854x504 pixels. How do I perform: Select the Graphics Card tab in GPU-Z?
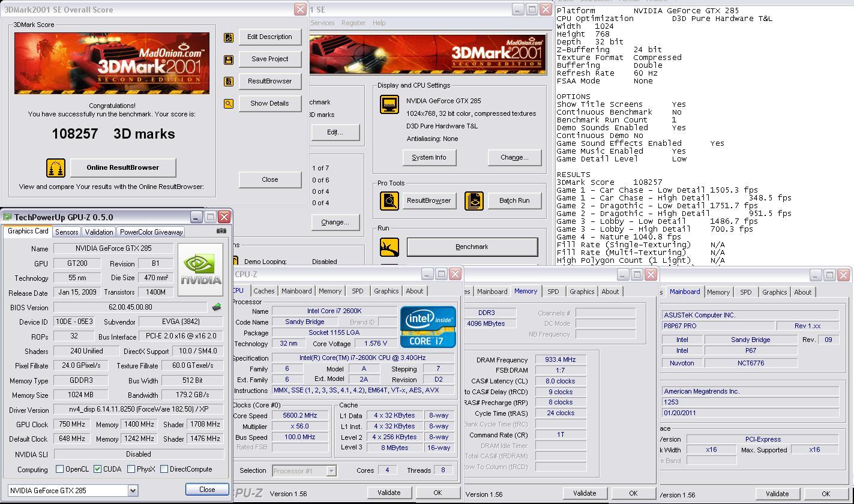coord(28,231)
